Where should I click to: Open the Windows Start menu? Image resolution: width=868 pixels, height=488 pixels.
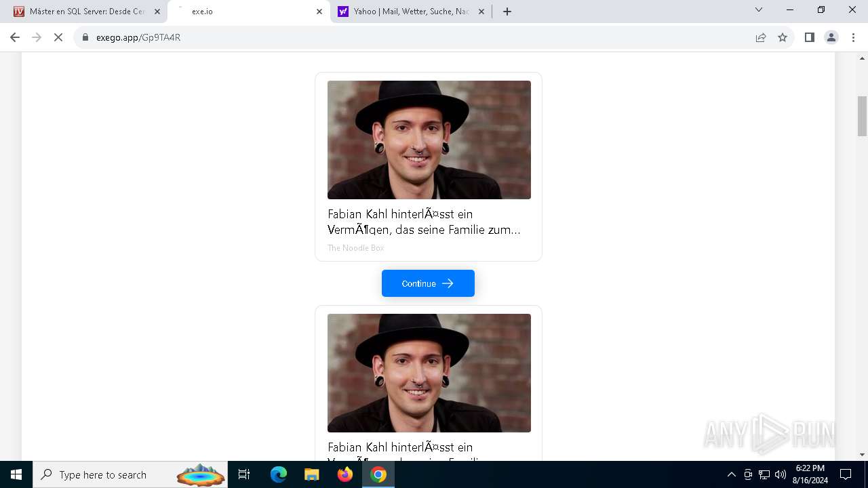pos(16,474)
